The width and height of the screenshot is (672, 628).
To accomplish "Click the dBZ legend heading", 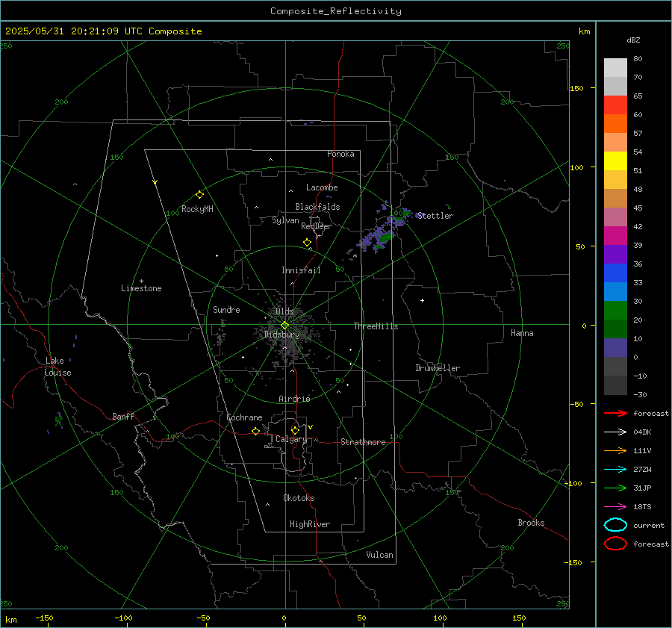I will point(633,40).
